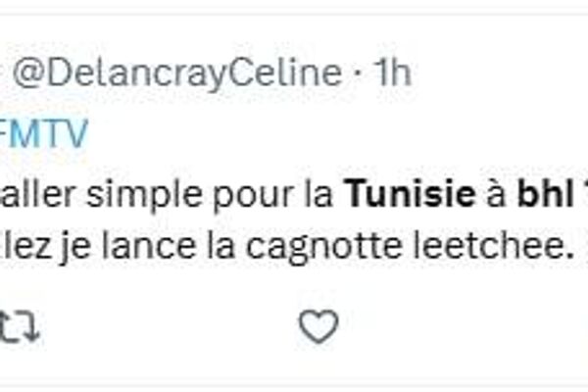588x392 pixels.
Task: Select the tweet line mentioning cagnotte leetchee
Action: pyautogui.click(x=287, y=247)
